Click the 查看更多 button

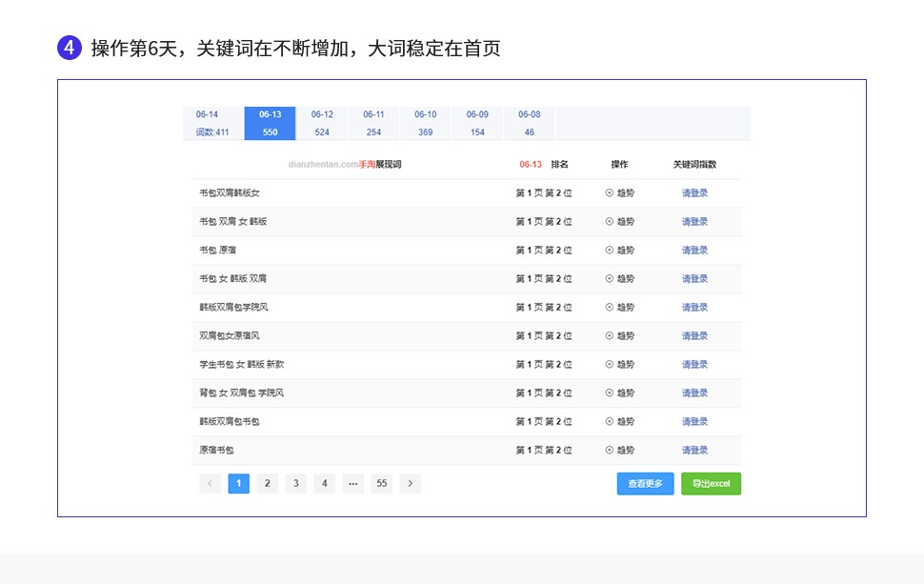pyautogui.click(x=645, y=483)
